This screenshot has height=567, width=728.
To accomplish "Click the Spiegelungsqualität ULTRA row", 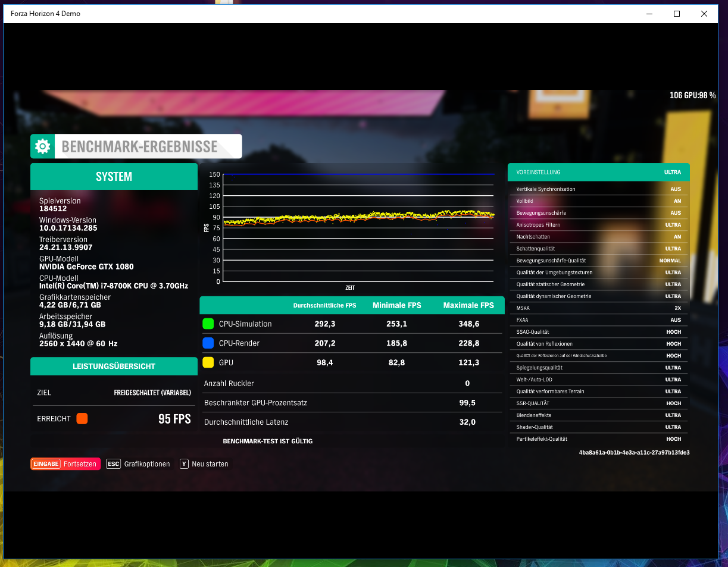I will point(598,368).
